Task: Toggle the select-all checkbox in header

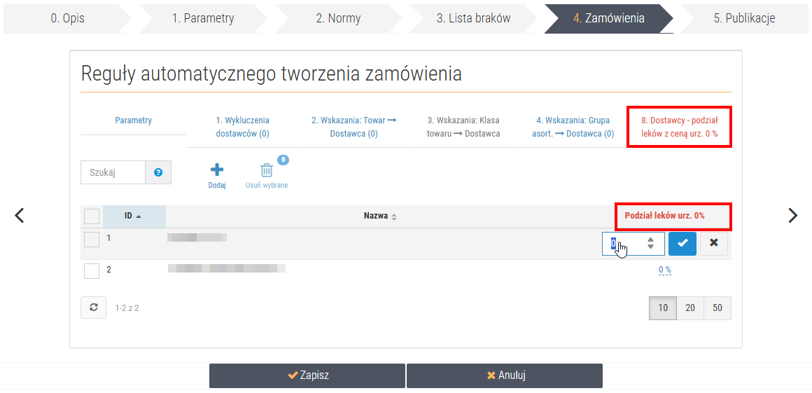Action: click(92, 216)
